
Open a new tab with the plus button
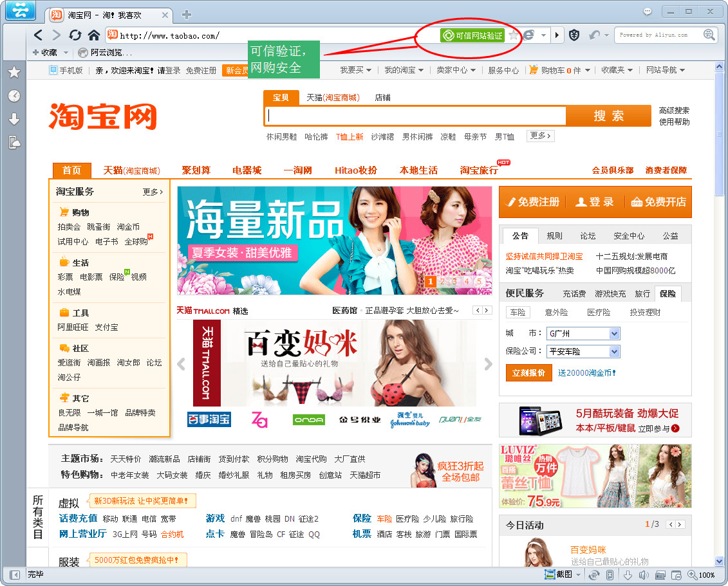click(187, 15)
